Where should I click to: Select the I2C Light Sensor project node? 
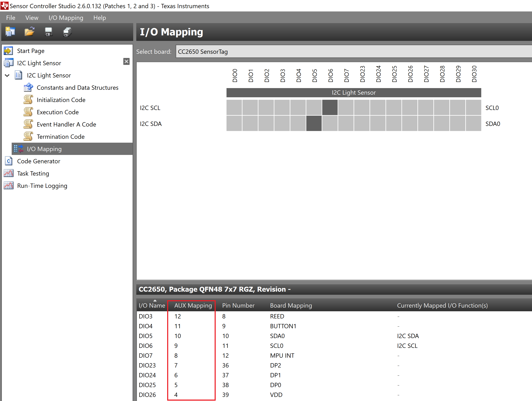pyautogui.click(x=39, y=63)
